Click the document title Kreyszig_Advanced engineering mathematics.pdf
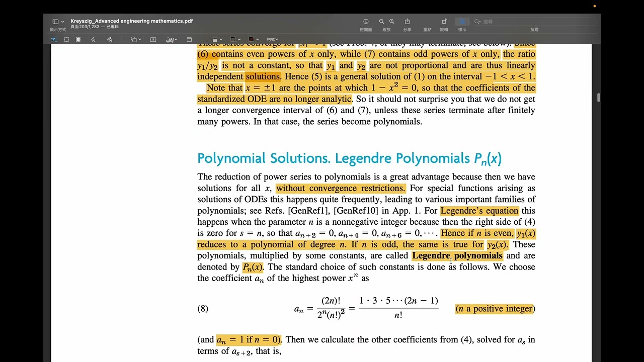 click(131, 21)
